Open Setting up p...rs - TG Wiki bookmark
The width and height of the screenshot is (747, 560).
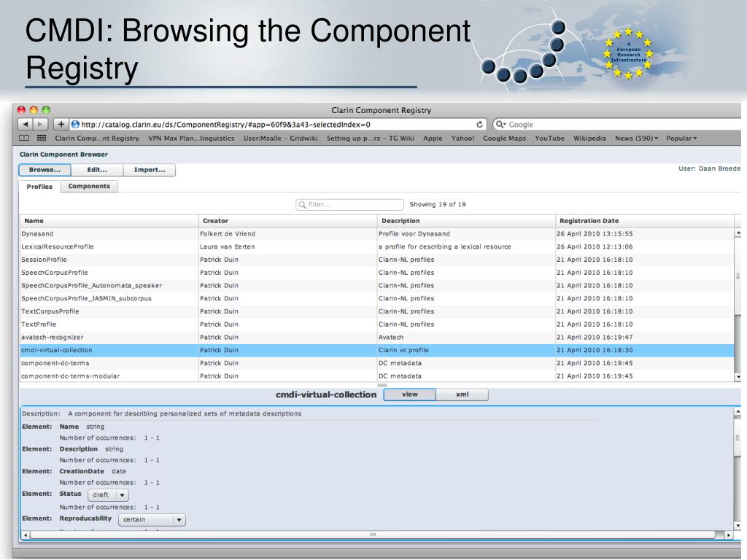(x=370, y=138)
